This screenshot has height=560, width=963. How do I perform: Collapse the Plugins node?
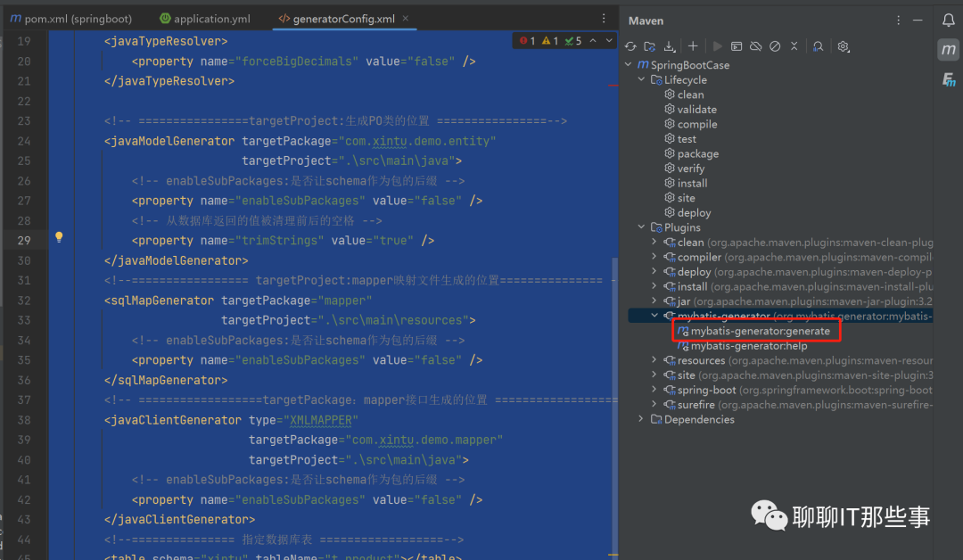pos(642,227)
